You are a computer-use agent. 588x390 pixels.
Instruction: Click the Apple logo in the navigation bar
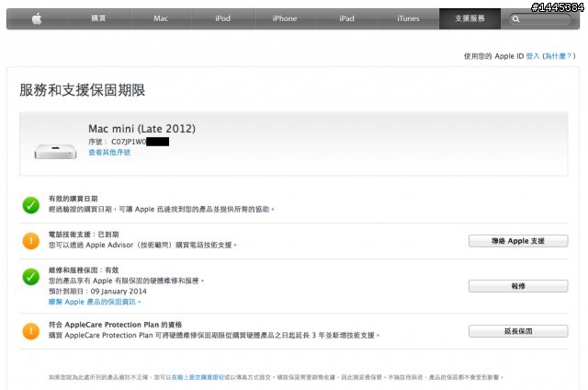pos(37,18)
